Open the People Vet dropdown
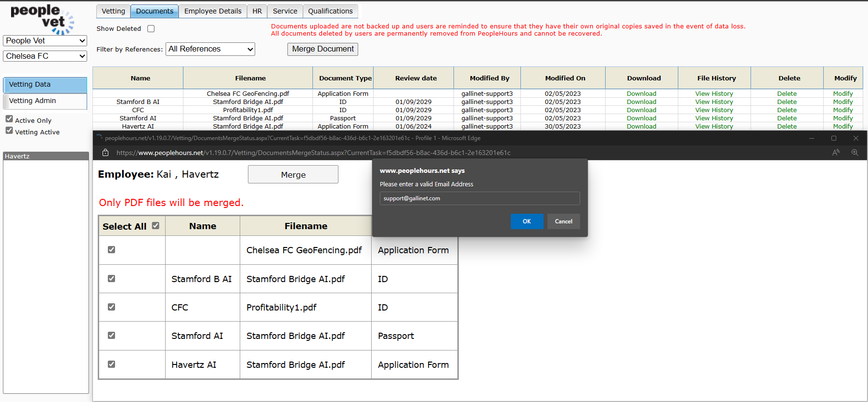 point(45,41)
